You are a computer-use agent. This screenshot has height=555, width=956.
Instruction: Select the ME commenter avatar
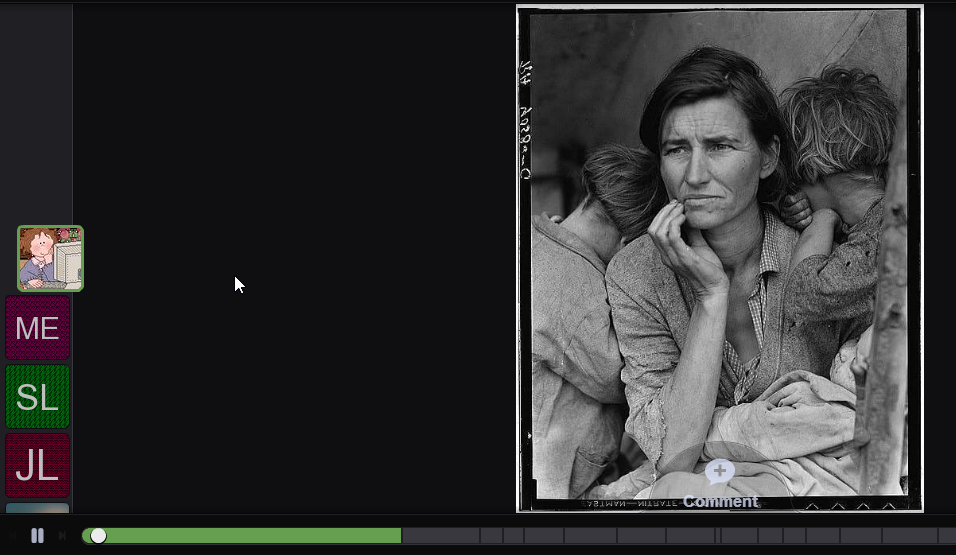click(x=37, y=328)
